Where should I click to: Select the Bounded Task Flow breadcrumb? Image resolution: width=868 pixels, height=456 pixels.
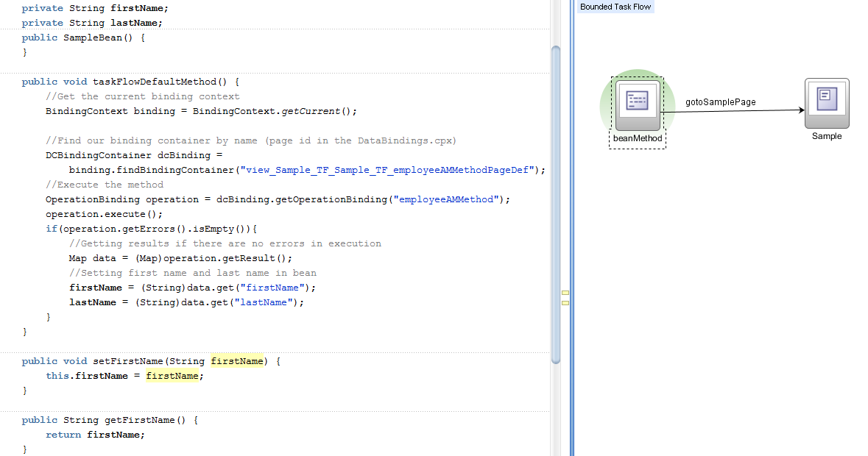[x=615, y=7]
